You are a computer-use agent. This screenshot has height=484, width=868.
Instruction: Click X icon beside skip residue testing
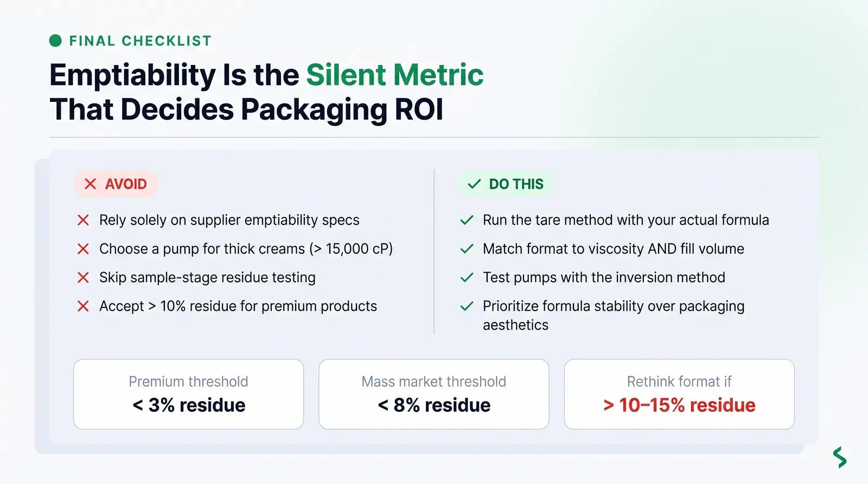click(x=83, y=278)
